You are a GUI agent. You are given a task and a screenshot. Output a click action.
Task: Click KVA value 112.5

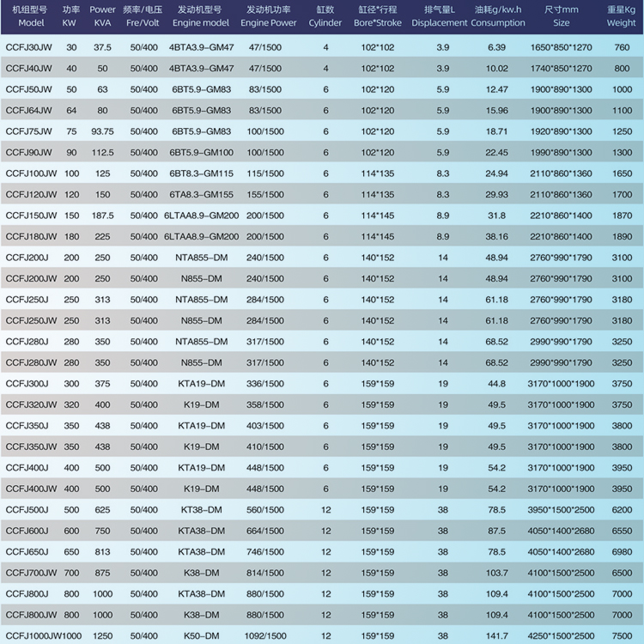pos(102,152)
